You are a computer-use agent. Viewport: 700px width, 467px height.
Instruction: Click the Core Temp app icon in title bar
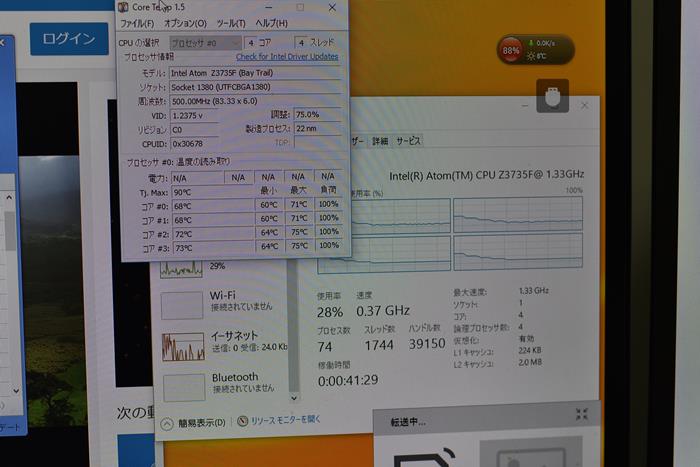pos(124,7)
